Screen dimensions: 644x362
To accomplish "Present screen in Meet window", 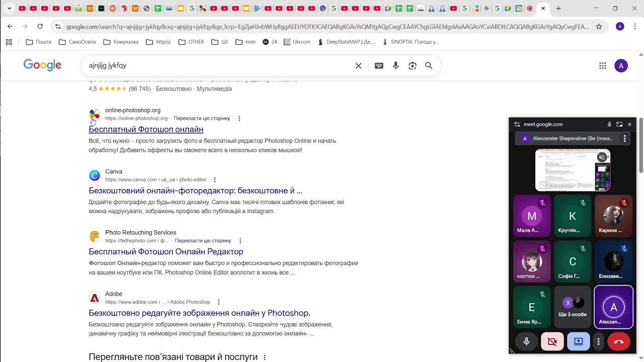I will coord(579,341).
